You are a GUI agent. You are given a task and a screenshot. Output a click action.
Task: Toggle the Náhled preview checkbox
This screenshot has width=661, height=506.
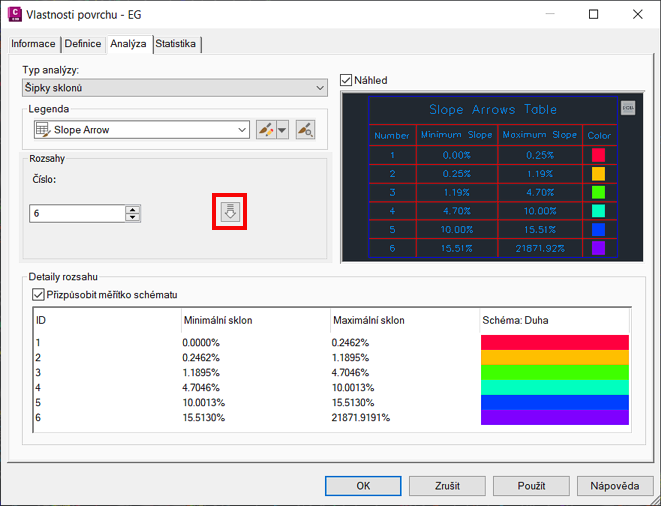347,80
